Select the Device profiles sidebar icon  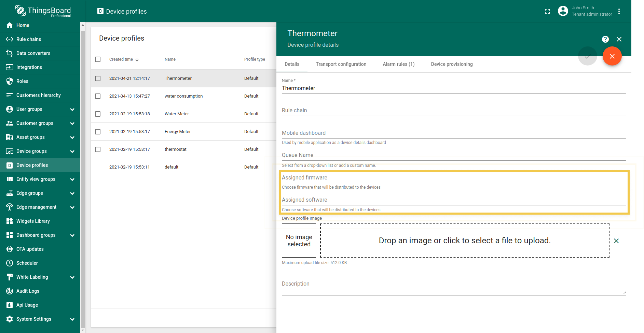point(10,165)
